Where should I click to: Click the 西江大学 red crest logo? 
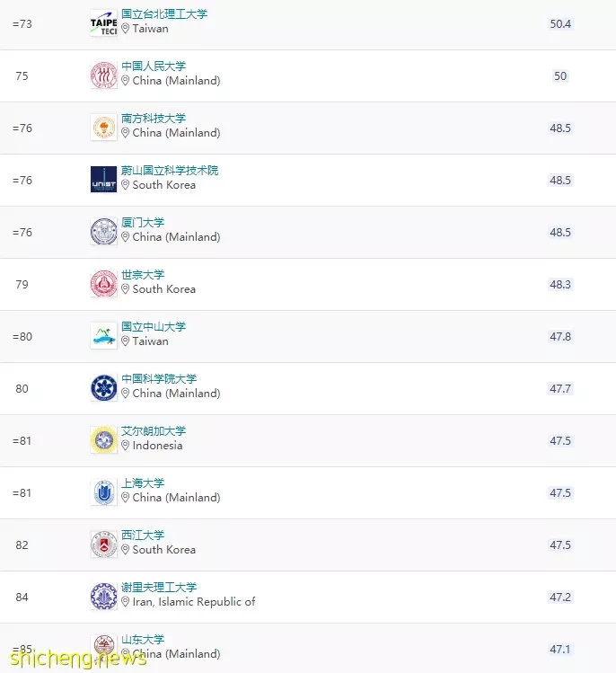pyautogui.click(x=104, y=545)
